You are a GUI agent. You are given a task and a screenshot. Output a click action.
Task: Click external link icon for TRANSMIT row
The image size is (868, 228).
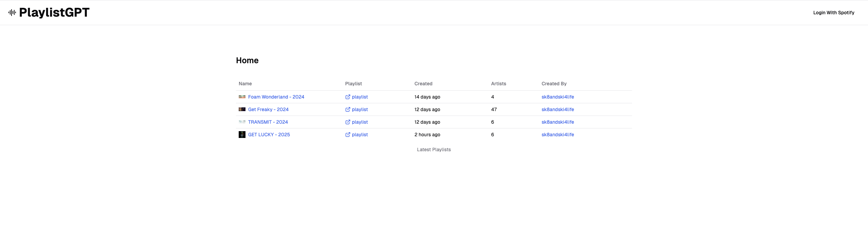click(348, 122)
